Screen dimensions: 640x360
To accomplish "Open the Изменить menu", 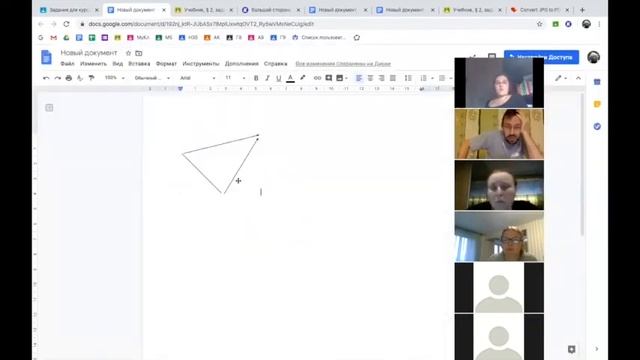I will tap(93, 64).
